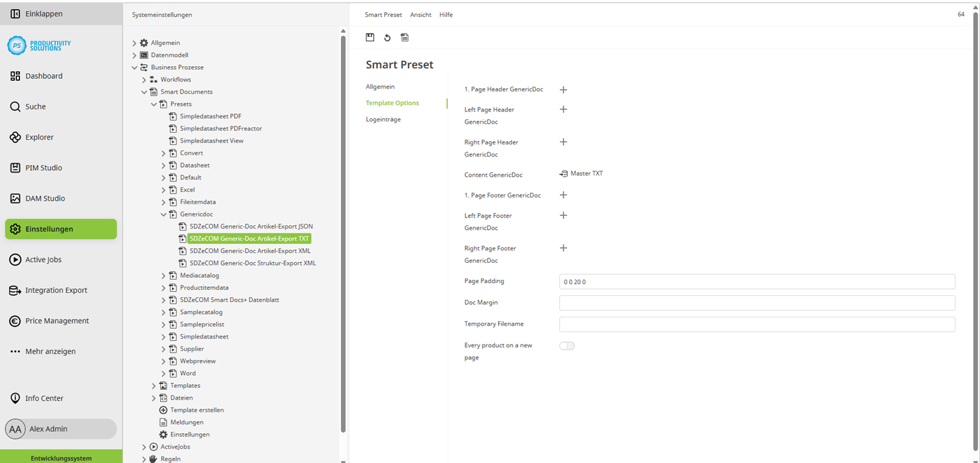Image resolution: width=980 pixels, height=463 pixels.
Task: Click the save (floppy disk) toolbar icon
Action: 370,37
